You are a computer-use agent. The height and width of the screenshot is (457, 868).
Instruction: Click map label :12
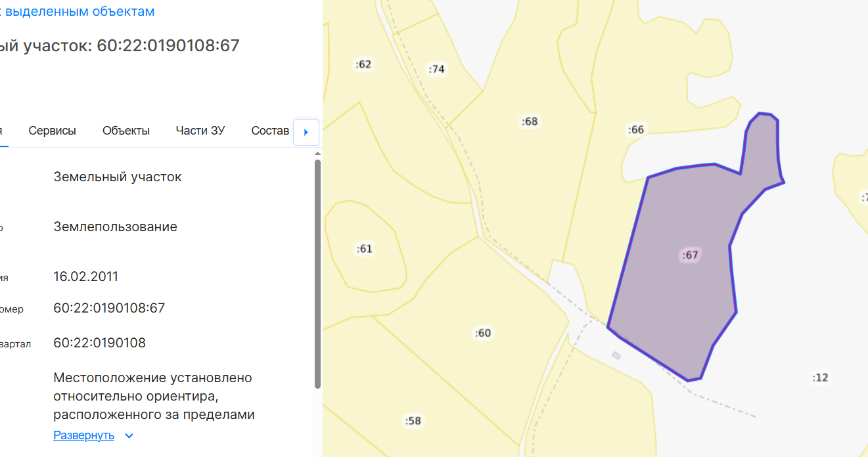click(x=820, y=378)
